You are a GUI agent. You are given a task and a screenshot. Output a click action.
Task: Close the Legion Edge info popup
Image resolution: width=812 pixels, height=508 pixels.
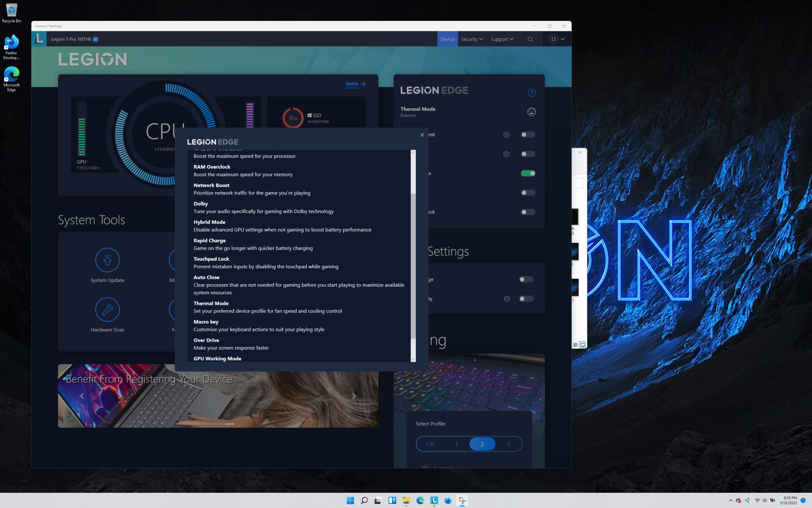422,135
